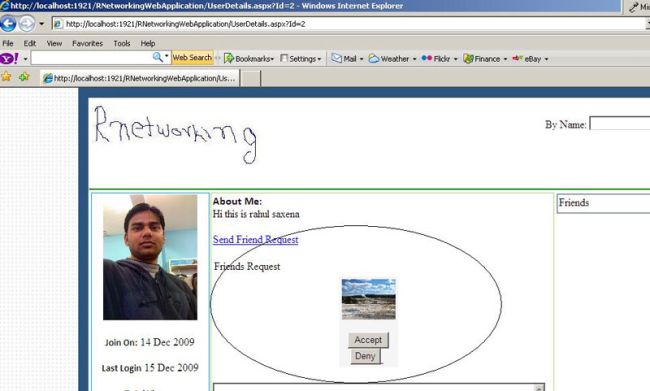650x391 pixels.
Task: Click the browser Back arrow button
Action: tap(8, 24)
